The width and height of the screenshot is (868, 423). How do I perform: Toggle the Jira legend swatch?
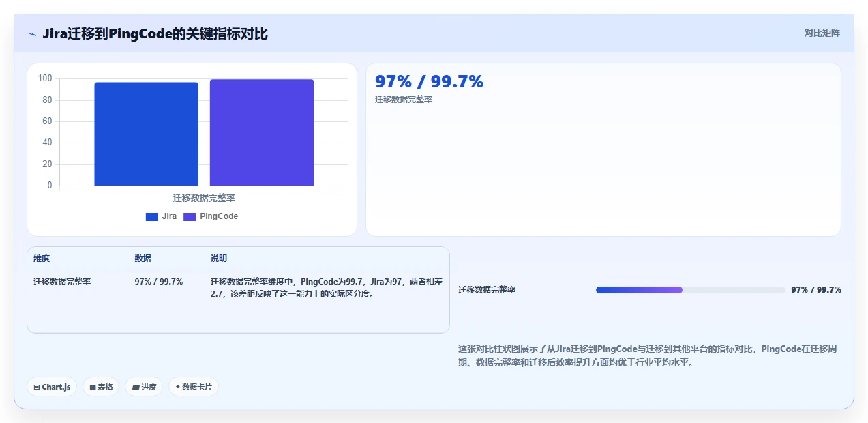[x=151, y=216]
